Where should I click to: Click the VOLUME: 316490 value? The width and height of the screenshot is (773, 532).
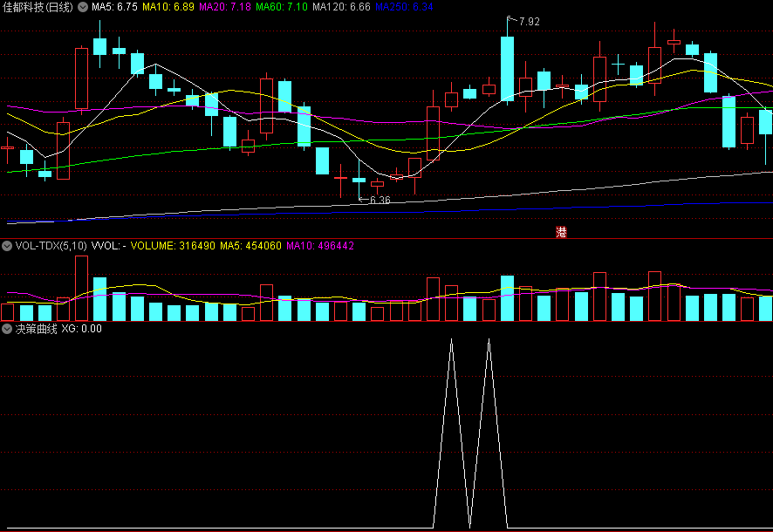[x=173, y=245]
